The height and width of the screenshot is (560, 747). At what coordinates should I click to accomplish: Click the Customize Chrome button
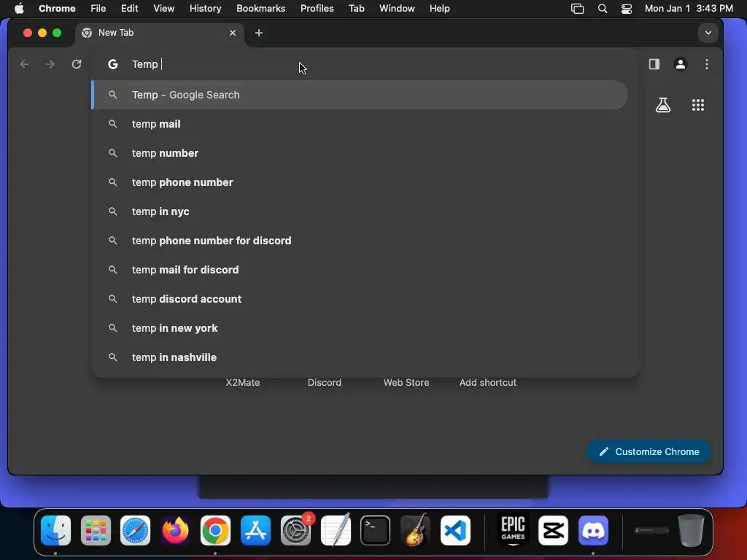pyautogui.click(x=649, y=451)
